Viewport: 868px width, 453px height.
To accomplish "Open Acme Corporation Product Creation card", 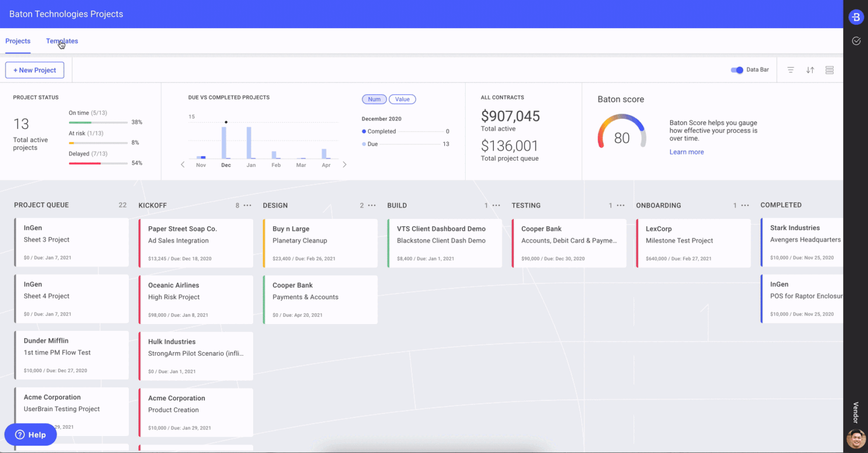I will click(196, 413).
